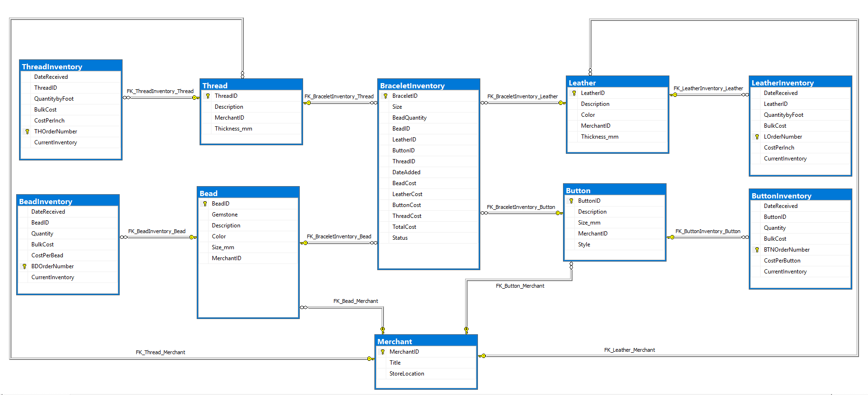The height and width of the screenshot is (395, 868).
Task: Select the FK_Leather_Merchant relationship label
Action: tap(629, 350)
